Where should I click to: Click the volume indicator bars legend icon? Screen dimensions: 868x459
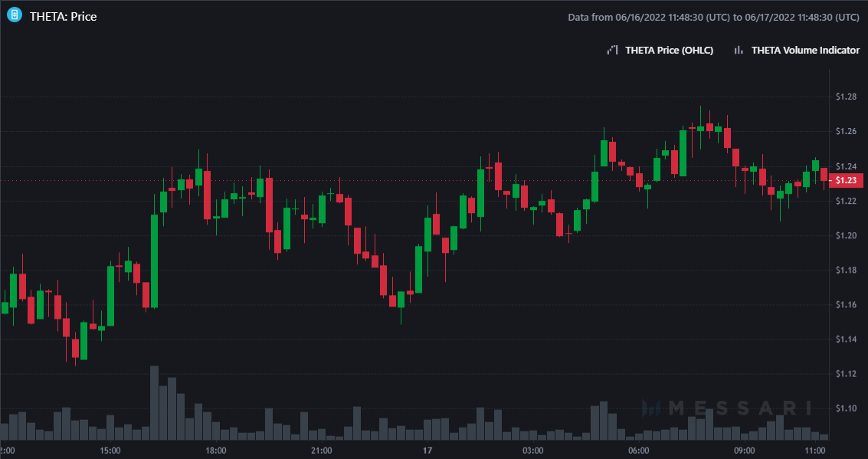tap(739, 51)
